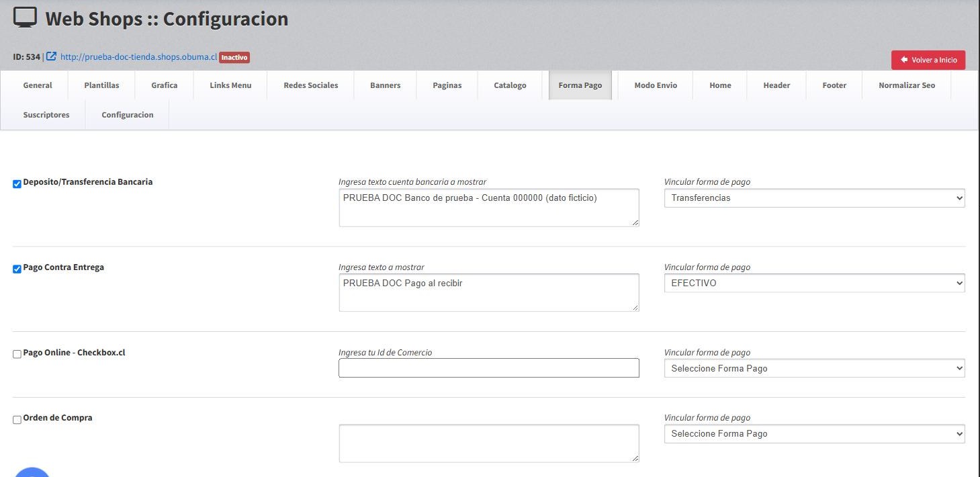The width and height of the screenshot is (980, 477).
Task: Click the Id de Comercio input field
Action: click(x=489, y=368)
